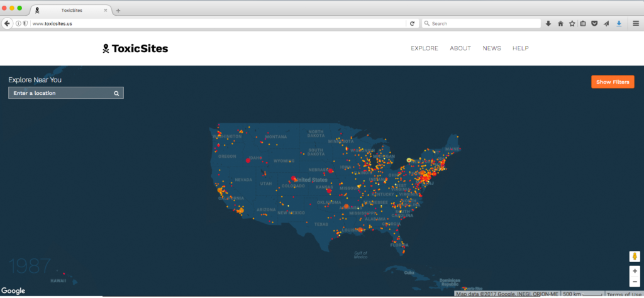
Task: Select the ToxicSites tab
Action: [x=72, y=10]
